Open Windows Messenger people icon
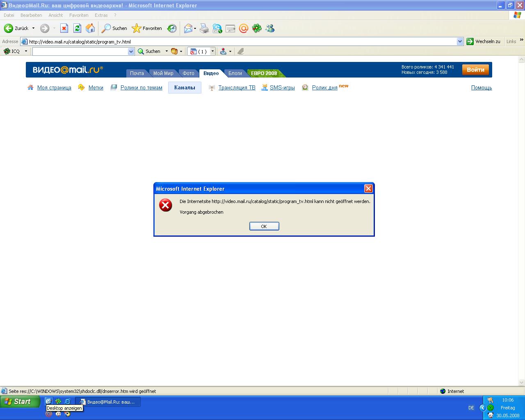The height and width of the screenshot is (420, 525). [270, 28]
